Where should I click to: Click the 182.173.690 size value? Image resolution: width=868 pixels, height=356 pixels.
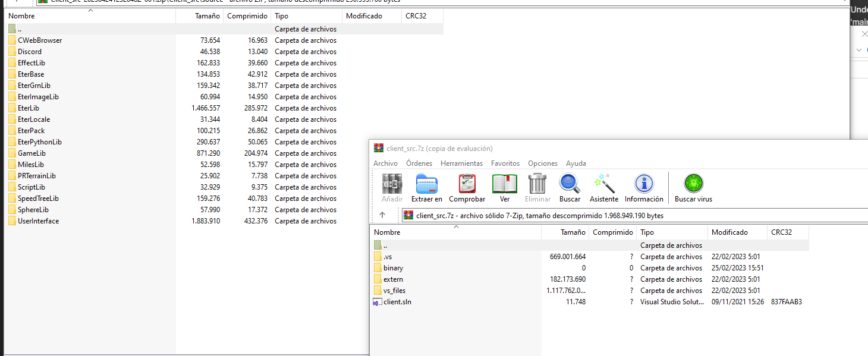[x=568, y=279]
